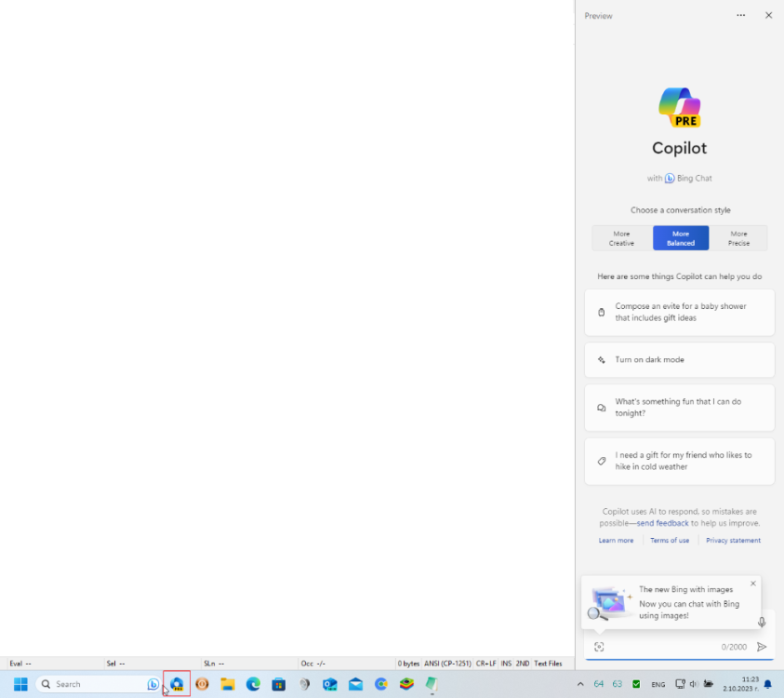
Task: Open Microsoft Store from the taskbar
Action: click(x=279, y=683)
